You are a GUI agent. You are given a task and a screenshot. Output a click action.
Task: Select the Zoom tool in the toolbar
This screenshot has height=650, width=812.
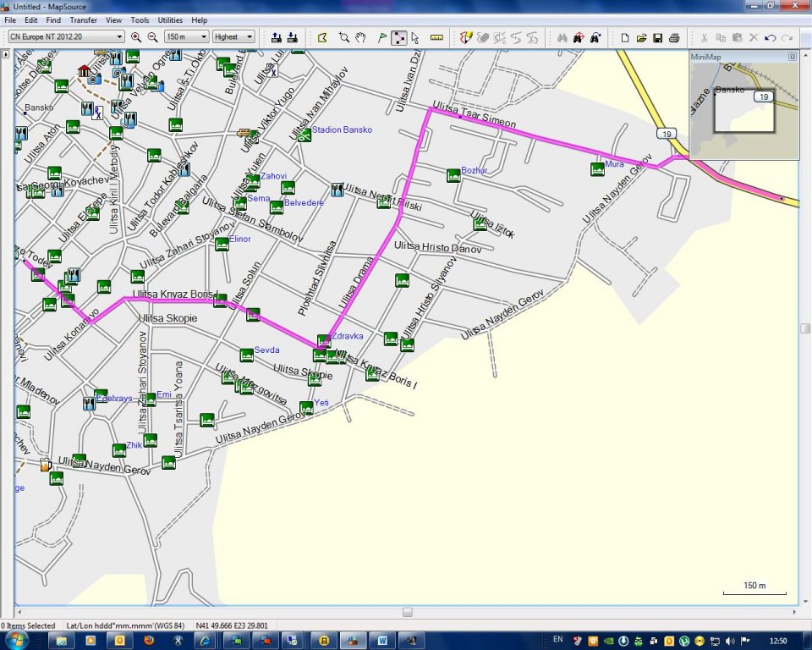[344, 37]
